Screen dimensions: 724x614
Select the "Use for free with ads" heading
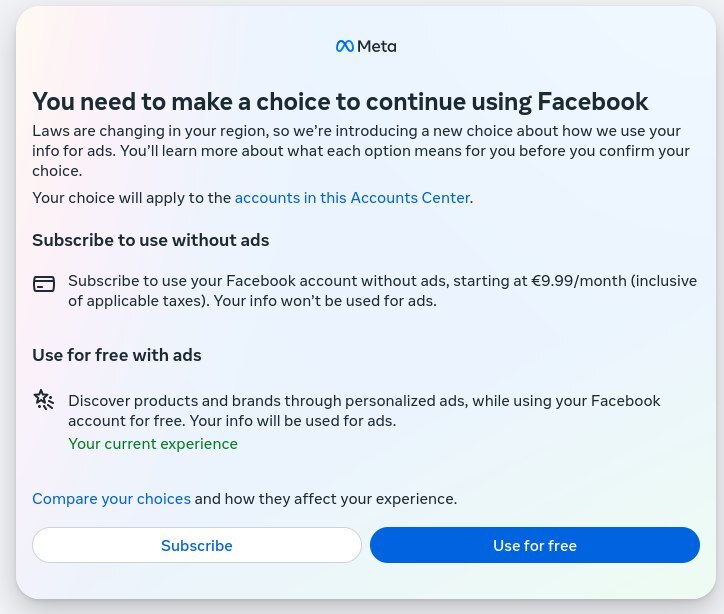(x=117, y=355)
